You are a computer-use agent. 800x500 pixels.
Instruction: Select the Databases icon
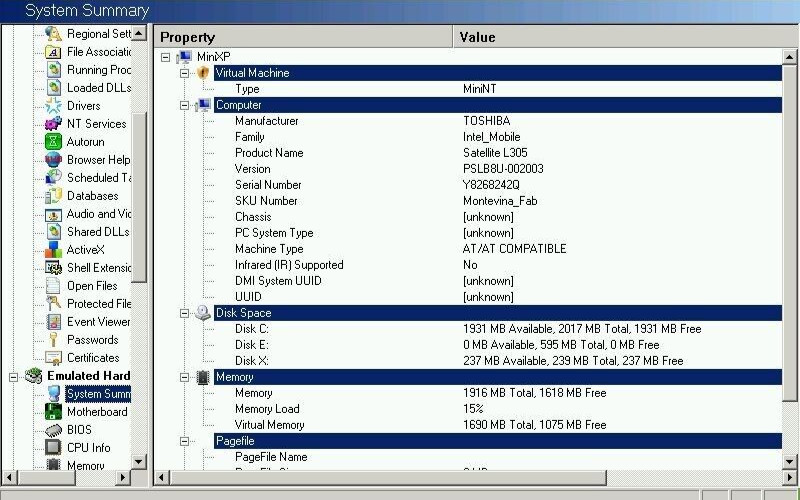53,195
